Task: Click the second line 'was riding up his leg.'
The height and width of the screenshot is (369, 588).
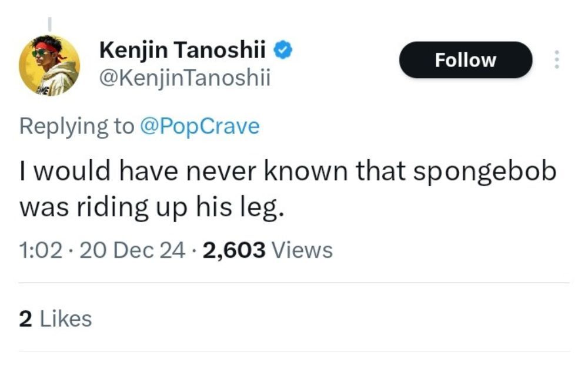Action: [152, 207]
